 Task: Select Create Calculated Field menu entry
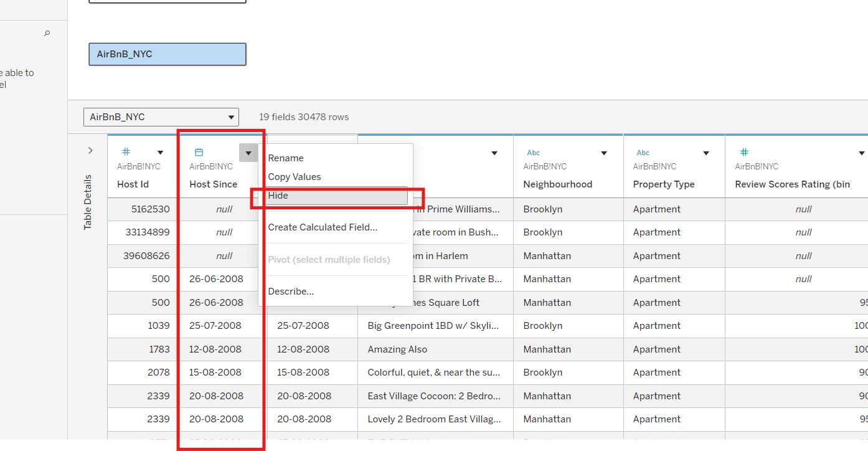coord(323,227)
